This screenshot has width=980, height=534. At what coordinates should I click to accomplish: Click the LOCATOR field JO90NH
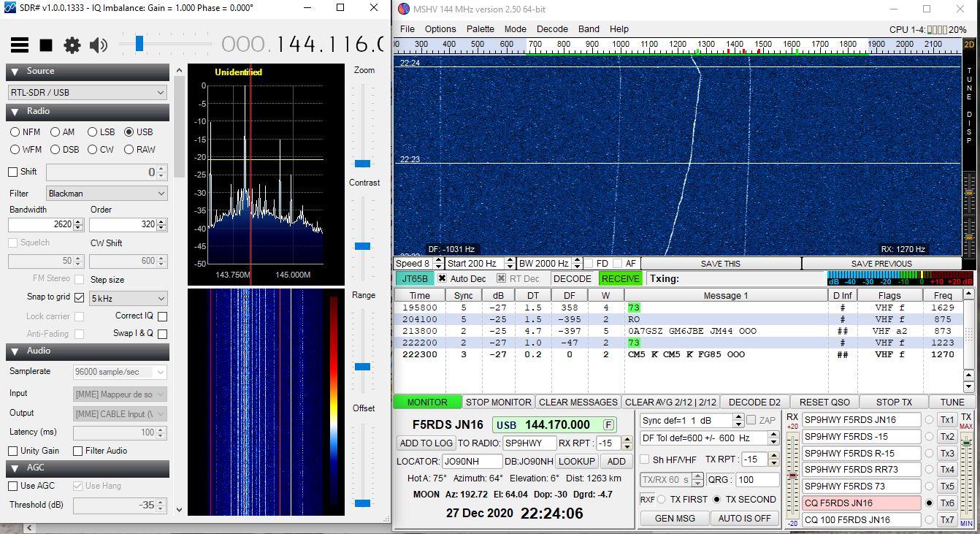tap(472, 461)
